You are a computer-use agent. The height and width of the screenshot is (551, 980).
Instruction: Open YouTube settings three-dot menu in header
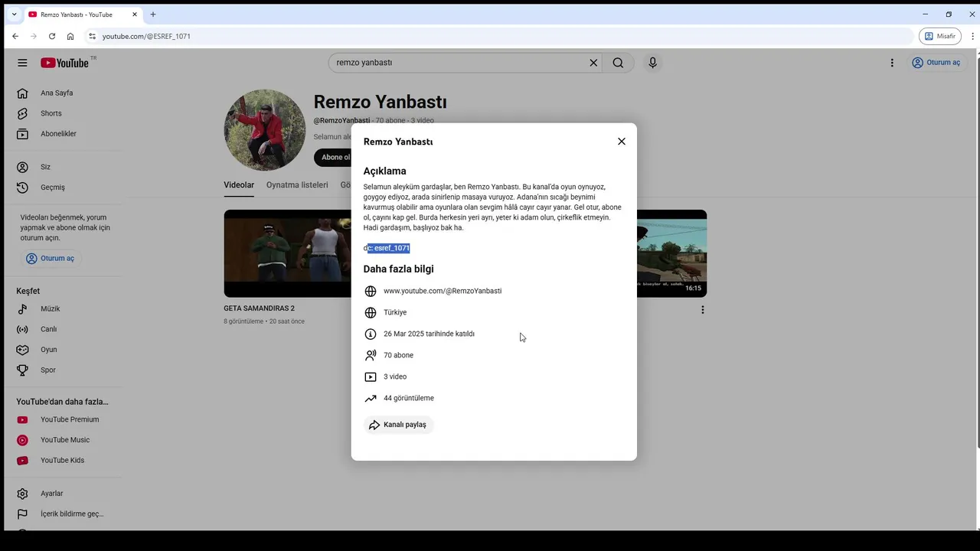point(892,63)
